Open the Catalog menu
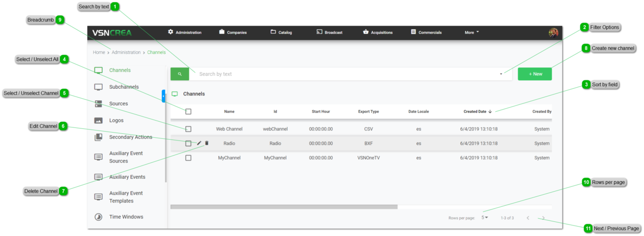 coord(281,32)
